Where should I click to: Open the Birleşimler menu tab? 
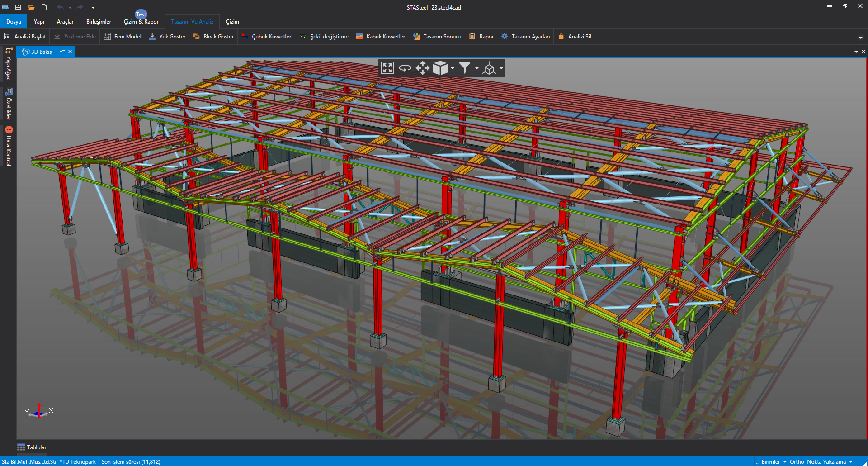pos(99,22)
